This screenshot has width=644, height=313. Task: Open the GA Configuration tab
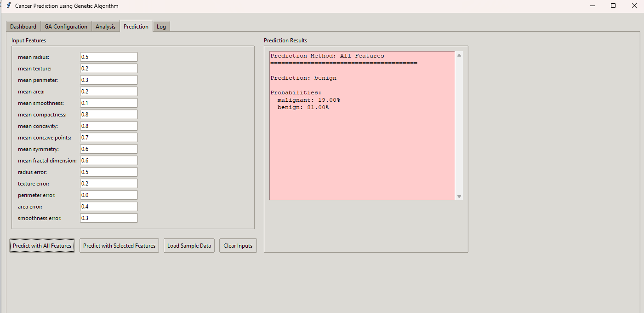click(x=66, y=27)
